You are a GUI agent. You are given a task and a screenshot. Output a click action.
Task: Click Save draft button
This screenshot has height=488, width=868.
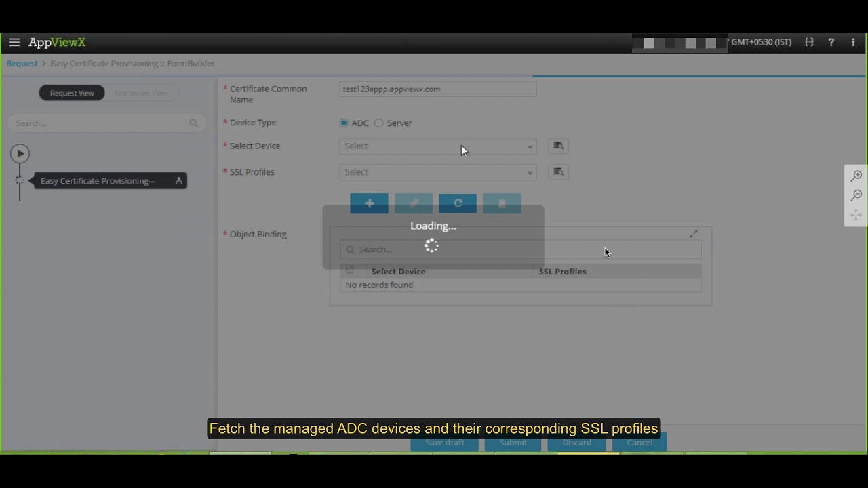pyautogui.click(x=445, y=443)
